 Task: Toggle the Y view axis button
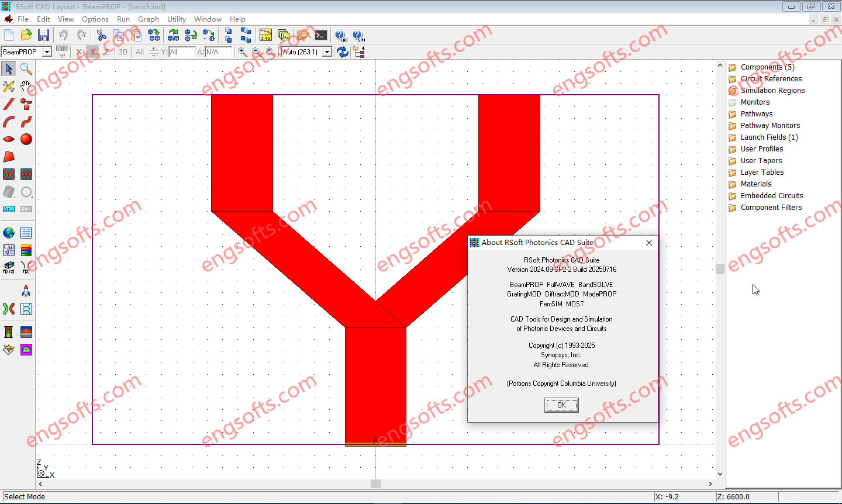(92, 52)
